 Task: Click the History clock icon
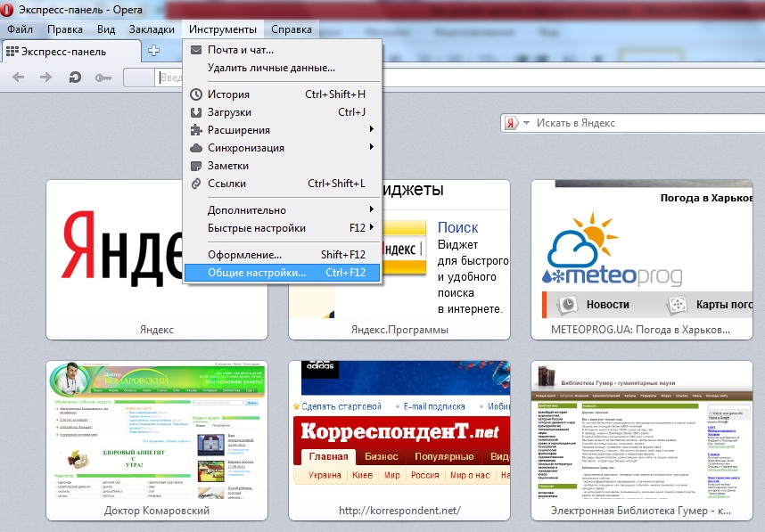(196, 94)
